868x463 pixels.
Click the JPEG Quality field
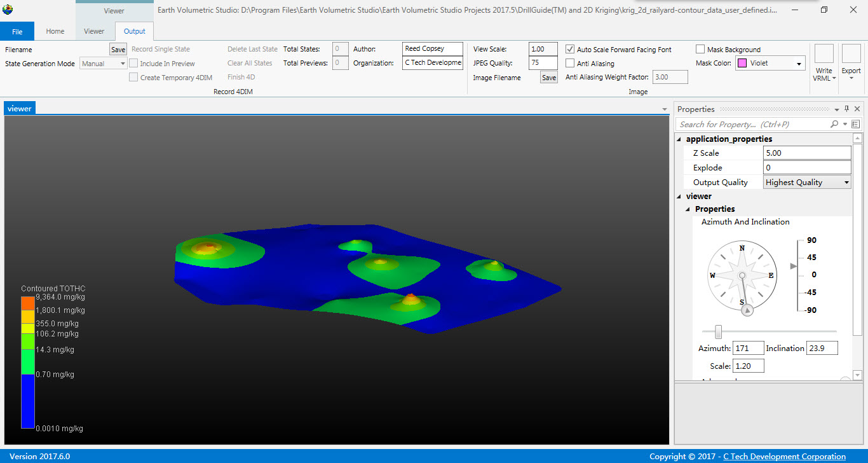click(x=543, y=63)
